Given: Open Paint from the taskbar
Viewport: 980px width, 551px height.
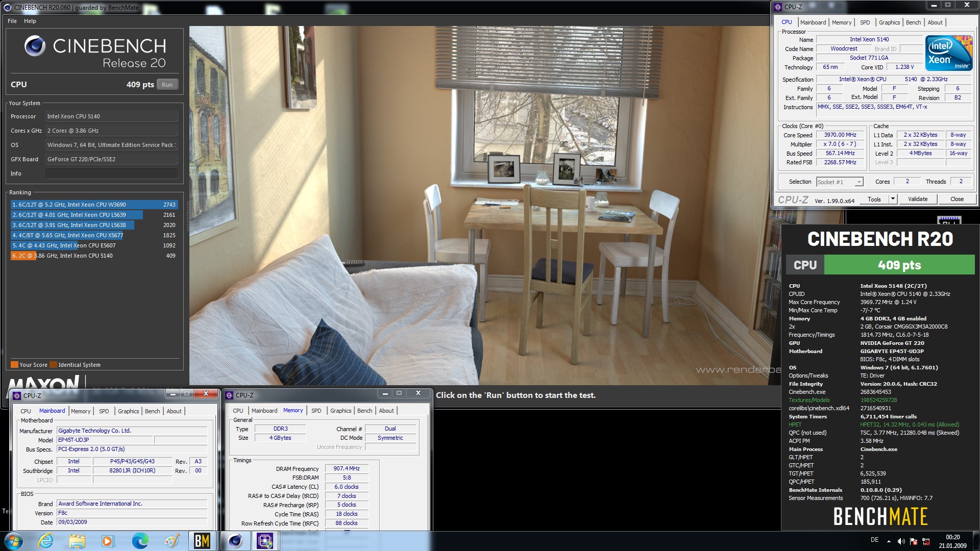Looking at the screenshot, I should point(171,541).
